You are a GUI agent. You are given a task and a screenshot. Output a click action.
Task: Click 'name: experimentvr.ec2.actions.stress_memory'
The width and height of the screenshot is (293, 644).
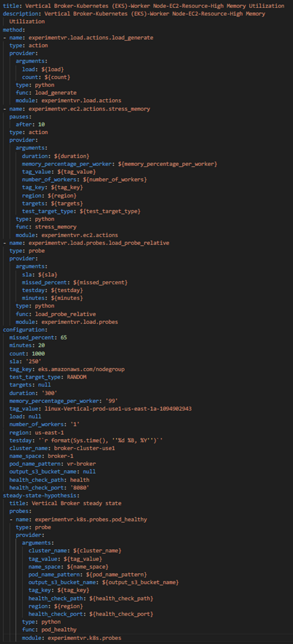click(x=80, y=108)
